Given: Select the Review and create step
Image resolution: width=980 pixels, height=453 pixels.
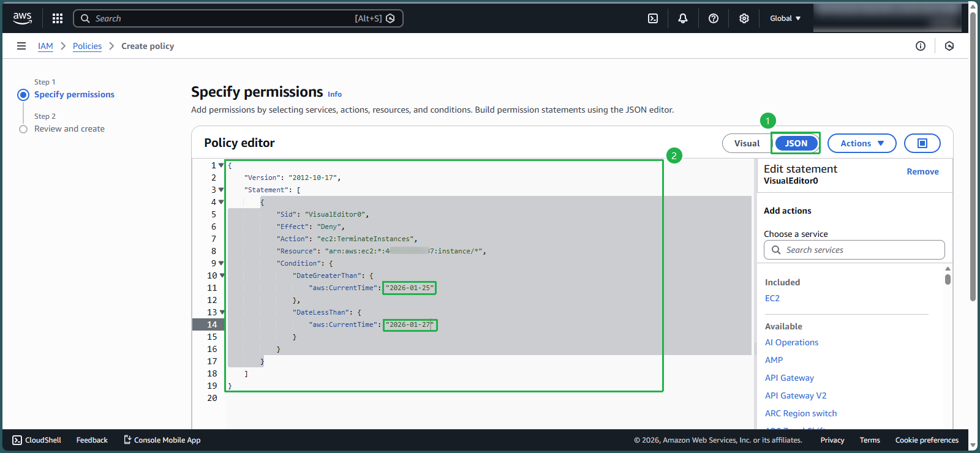Looking at the screenshot, I should [x=69, y=129].
